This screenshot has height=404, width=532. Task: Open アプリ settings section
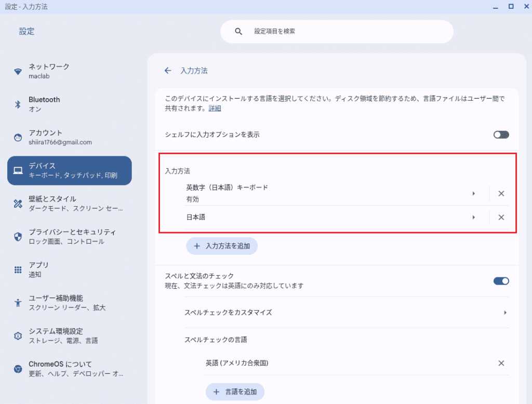point(70,270)
